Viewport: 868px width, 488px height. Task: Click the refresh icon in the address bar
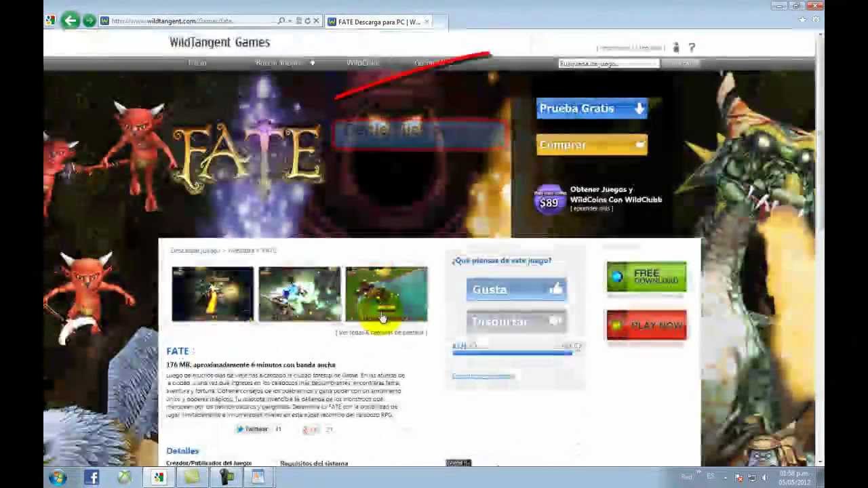point(307,21)
